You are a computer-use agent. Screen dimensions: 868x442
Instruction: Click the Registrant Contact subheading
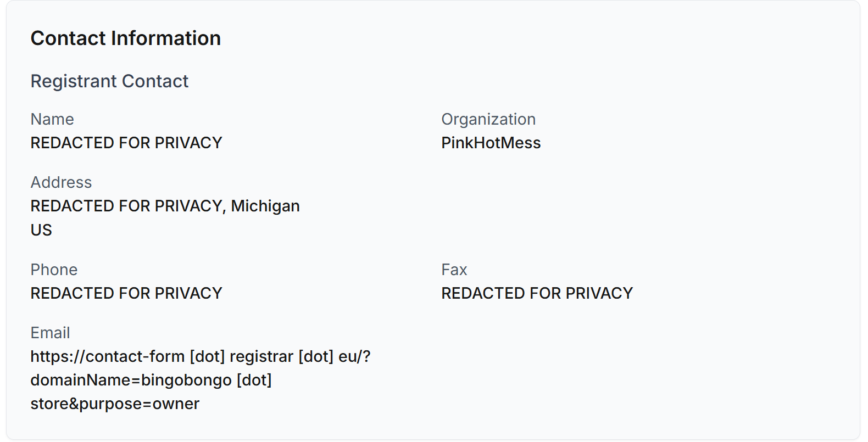click(x=109, y=81)
